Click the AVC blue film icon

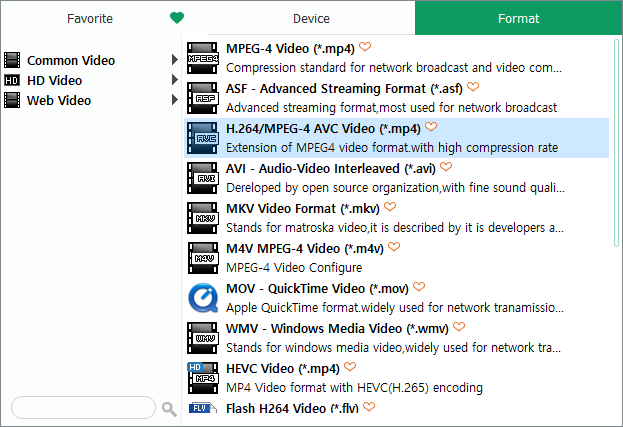click(x=203, y=138)
